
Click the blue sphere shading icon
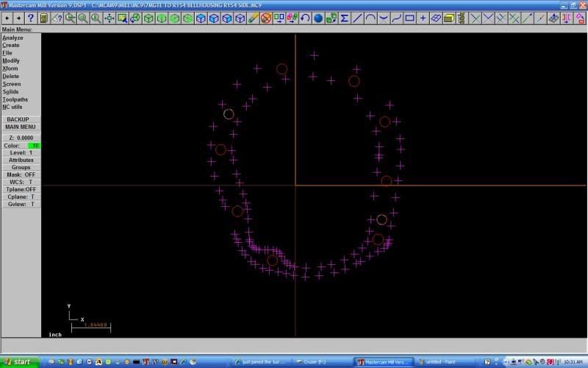click(x=318, y=18)
